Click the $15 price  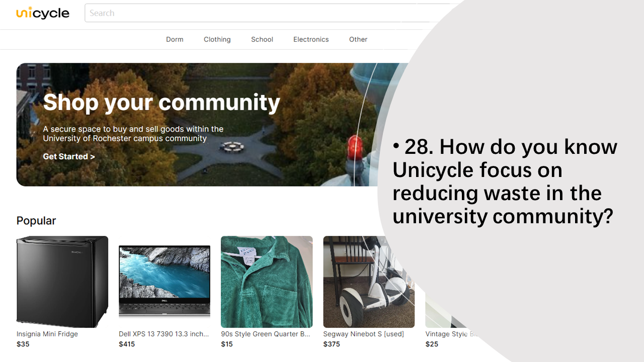[x=227, y=344]
